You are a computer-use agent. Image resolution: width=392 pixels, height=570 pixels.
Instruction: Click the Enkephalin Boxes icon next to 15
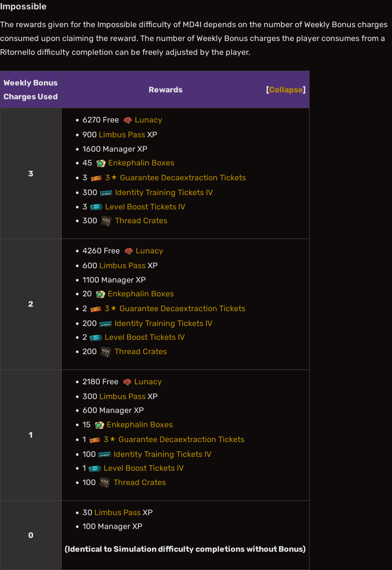pos(99,425)
